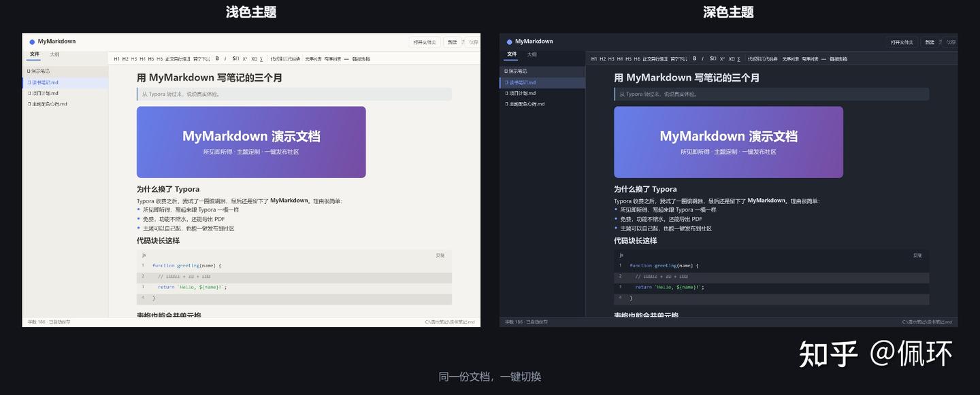The height and width of the screenshot is (395, 980).
Task: Click MyMarkdown logo dot in dark theme window
Action: 509,42
